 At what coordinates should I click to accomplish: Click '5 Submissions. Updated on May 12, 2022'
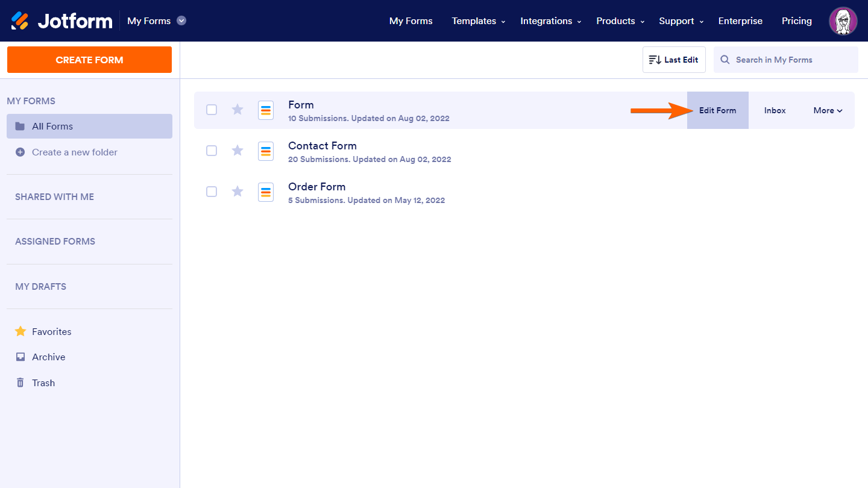[x=366, y=201]
